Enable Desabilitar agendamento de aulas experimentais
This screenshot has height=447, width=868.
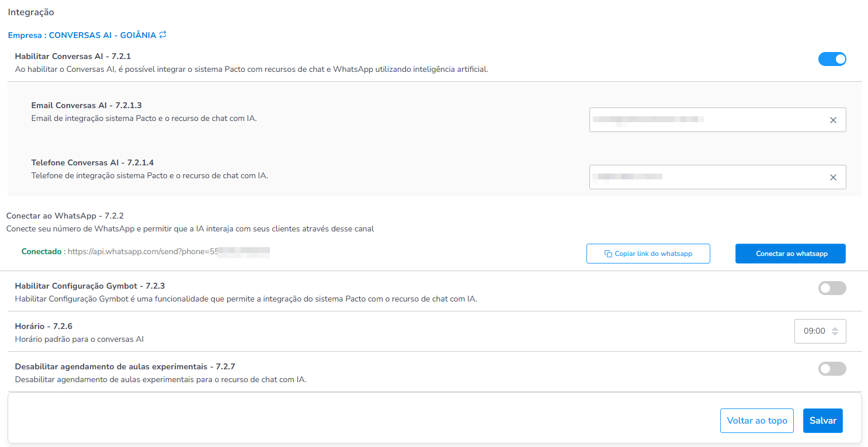[832, 369]
